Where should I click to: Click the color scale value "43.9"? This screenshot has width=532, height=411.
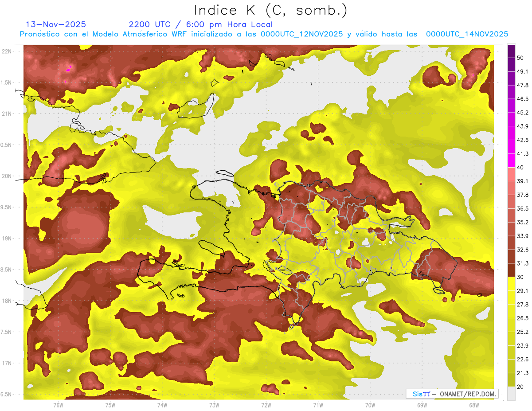[523, 126]
